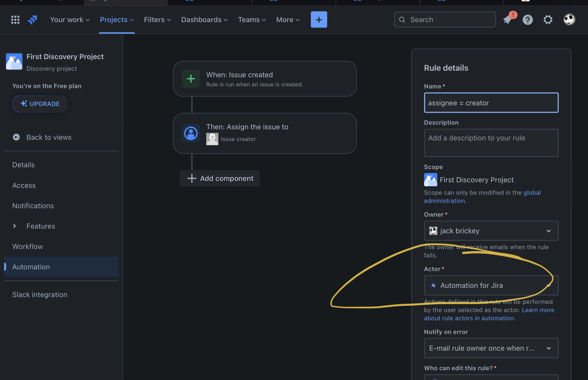Open the Actor dropdown Automation for Jira
The height and width of the screenshot is (380, 588).
tap(491, 285)
